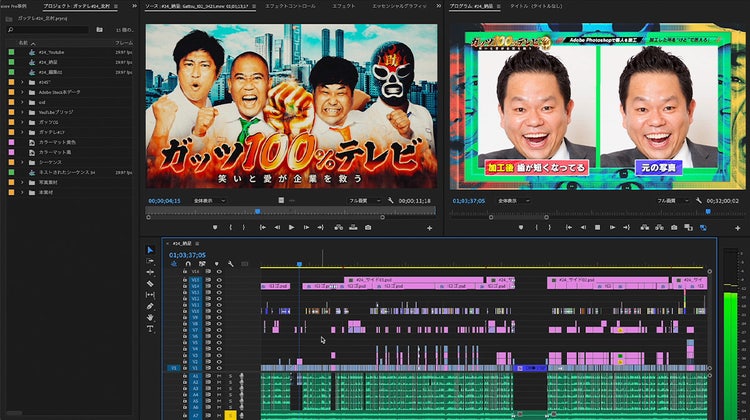
Task: Click Lift button in Program monitor
Action: click(645, 228)
